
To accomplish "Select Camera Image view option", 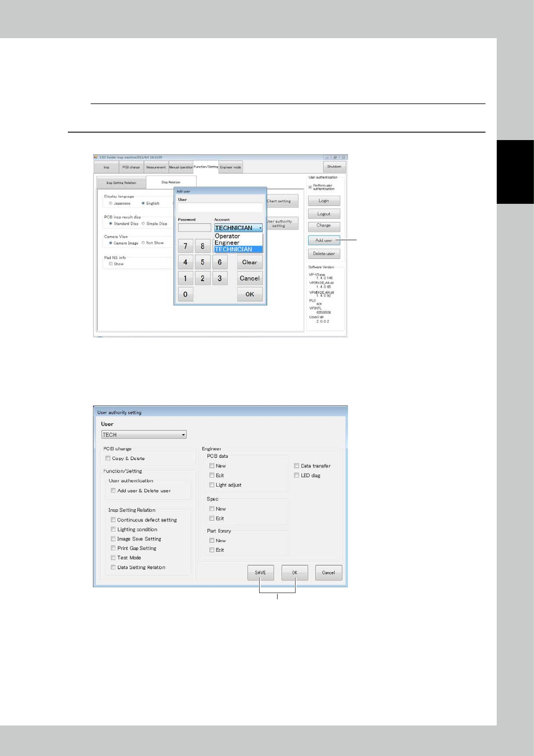I will 110,243.
